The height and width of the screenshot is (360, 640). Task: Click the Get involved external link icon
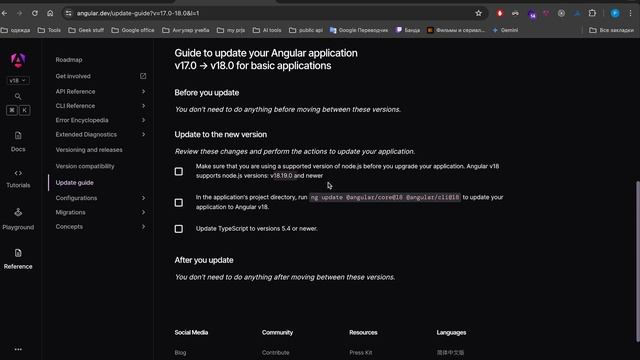point(143,76)
